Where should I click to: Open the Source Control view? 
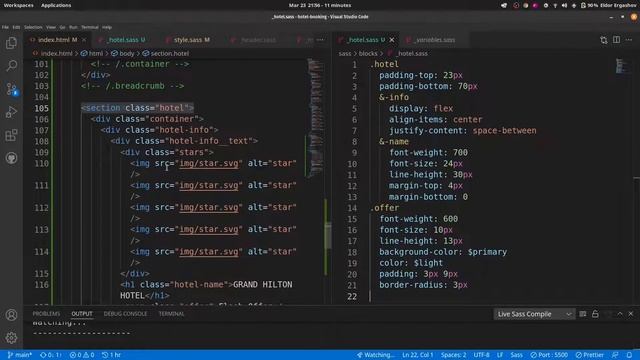click(x=11, y=89)
